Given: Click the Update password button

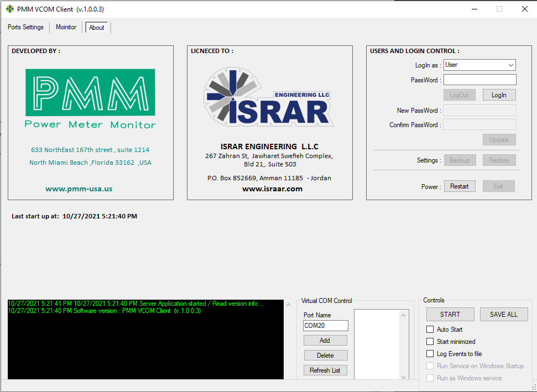Looking at the screenshot, I should (499, 140).
